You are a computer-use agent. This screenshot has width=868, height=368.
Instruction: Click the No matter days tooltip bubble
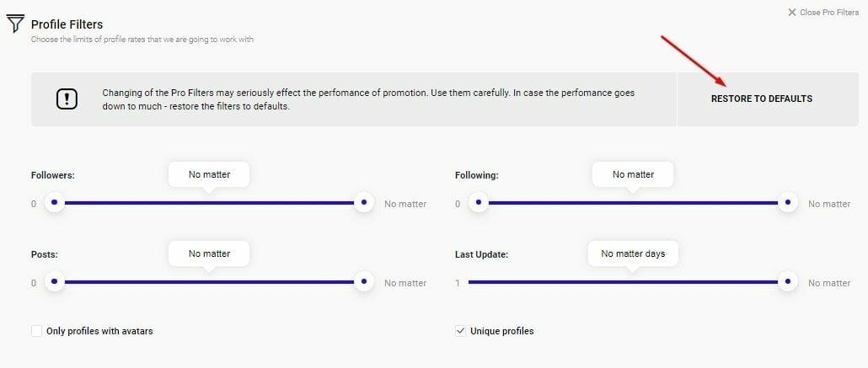coord(633,253)
